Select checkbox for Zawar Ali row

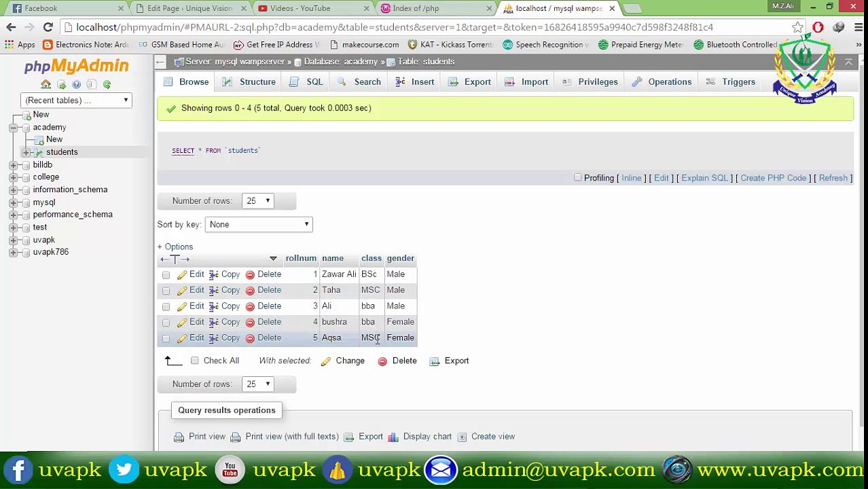[166, 275]
